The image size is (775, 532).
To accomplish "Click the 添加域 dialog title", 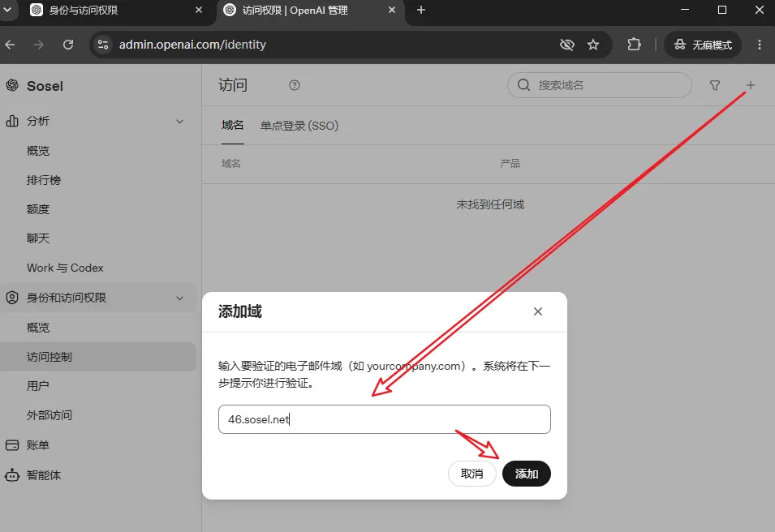I will 240,311.
